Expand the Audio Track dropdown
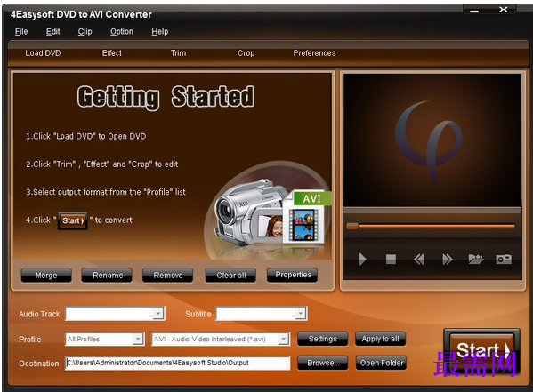533x392 pixels. tap(158, 314)
